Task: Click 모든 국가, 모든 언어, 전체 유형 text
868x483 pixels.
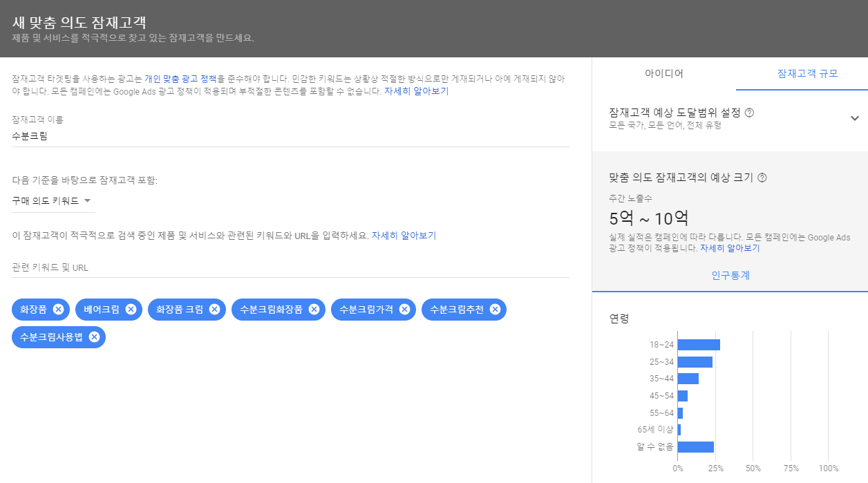Action: tap(665, 125)
